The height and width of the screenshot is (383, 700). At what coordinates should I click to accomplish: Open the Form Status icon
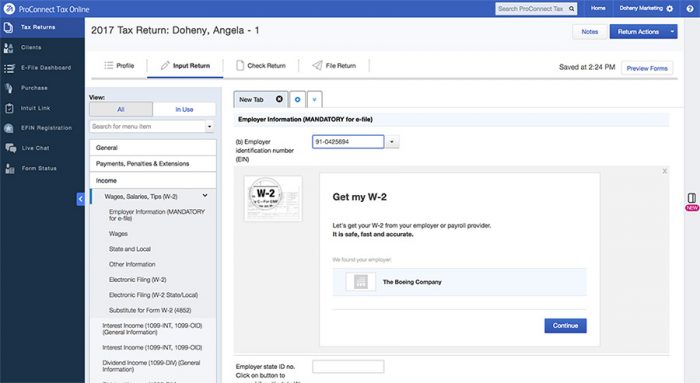(9, 169)
